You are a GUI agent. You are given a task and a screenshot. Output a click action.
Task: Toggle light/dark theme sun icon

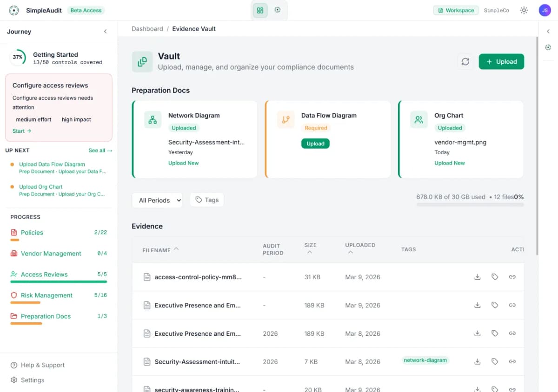click(x=524, y=10)
